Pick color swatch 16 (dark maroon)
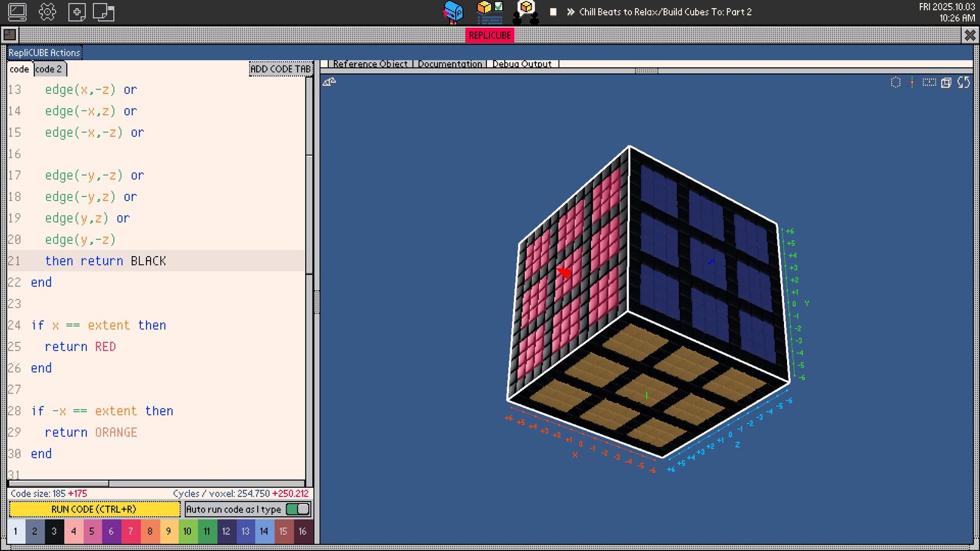This screenshot has height=551, width=980. pos(303,531)
